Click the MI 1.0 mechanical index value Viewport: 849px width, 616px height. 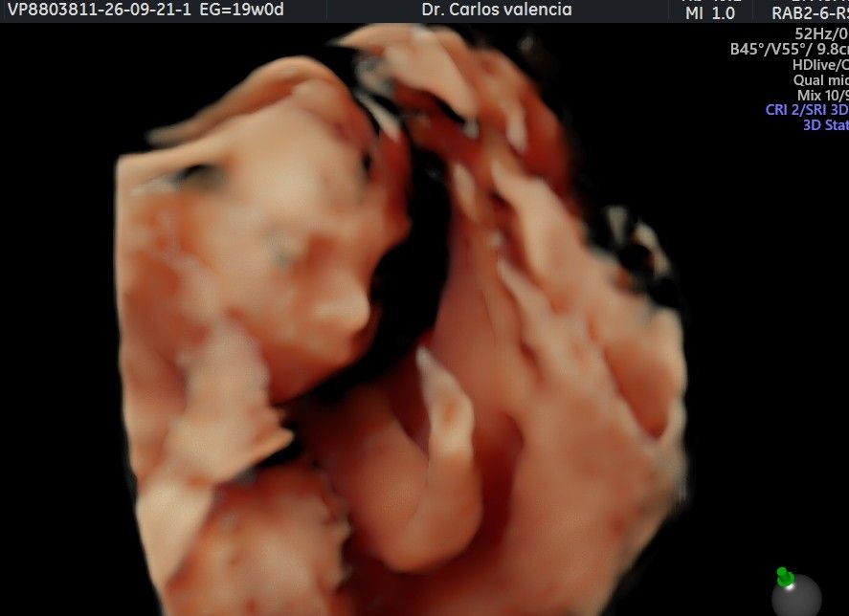710,13
